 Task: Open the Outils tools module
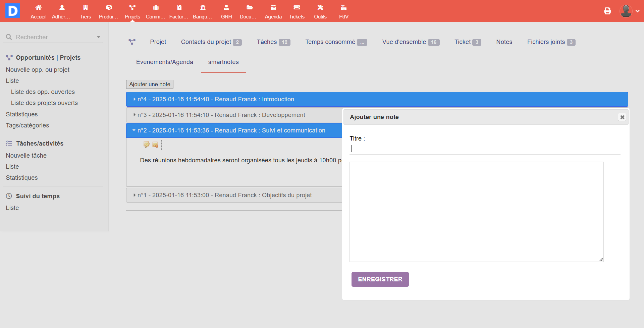point(320,11)
